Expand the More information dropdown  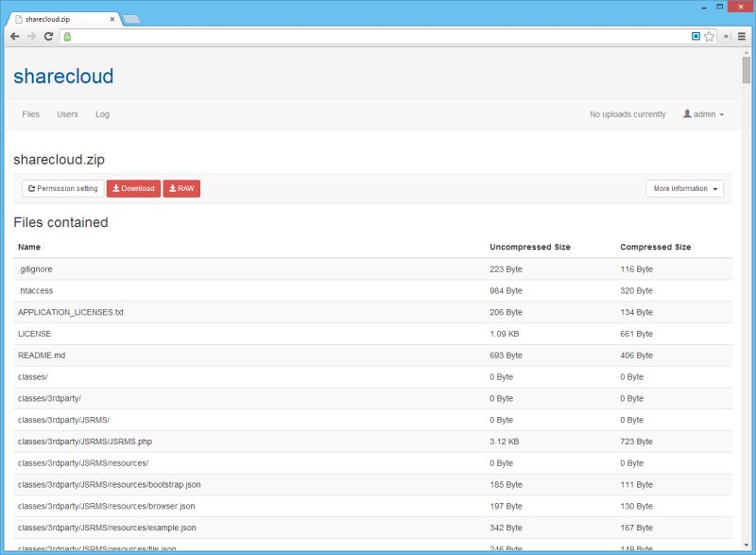click(684, 188)
